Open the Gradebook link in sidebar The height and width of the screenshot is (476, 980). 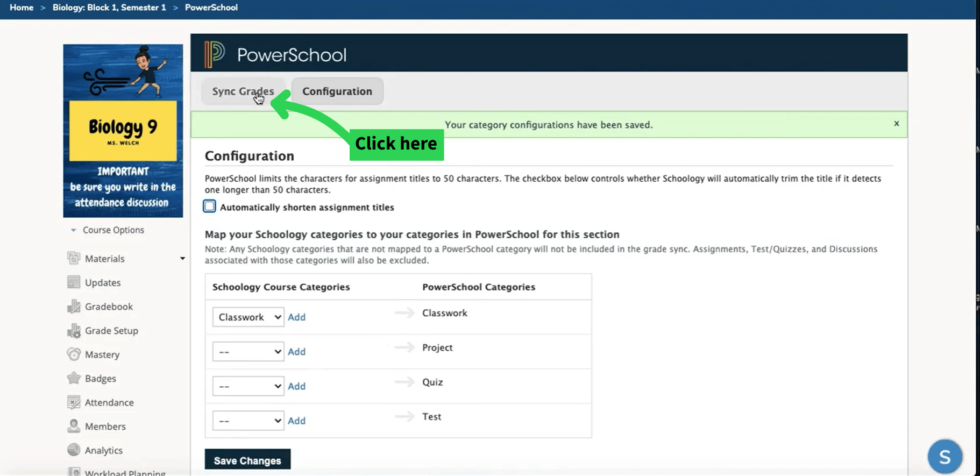tap(109, 307)
